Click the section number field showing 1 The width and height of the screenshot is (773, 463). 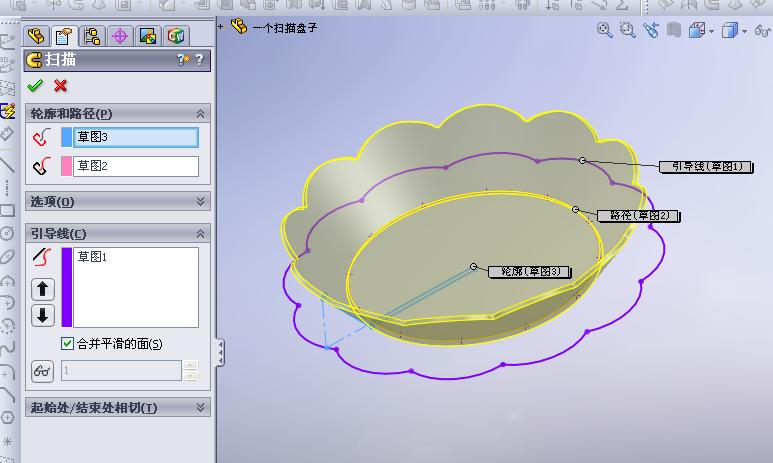121,371
